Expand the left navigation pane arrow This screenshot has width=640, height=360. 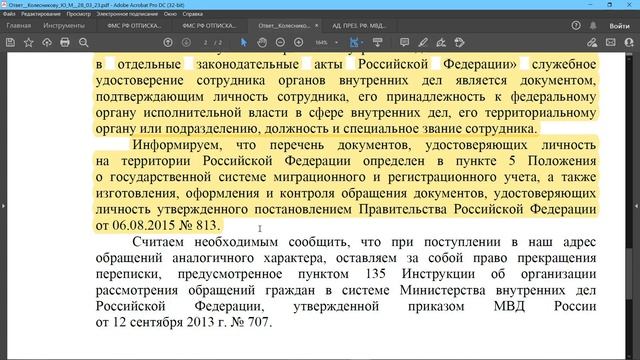point(3,206)
